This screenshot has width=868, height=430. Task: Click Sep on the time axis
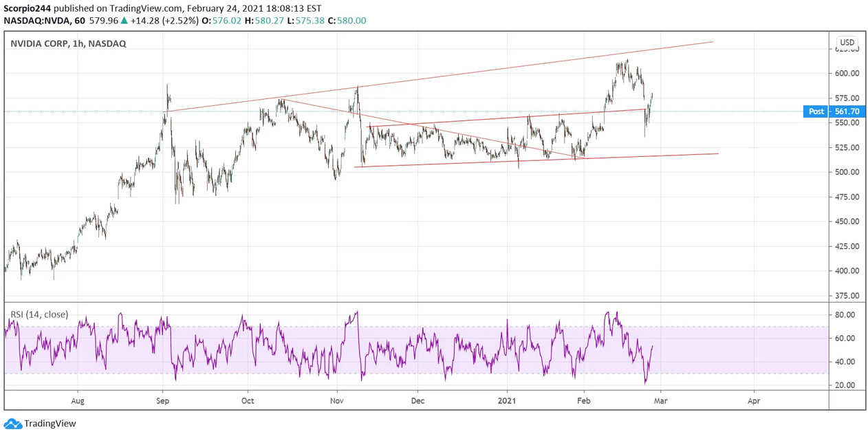coord(163,400)
